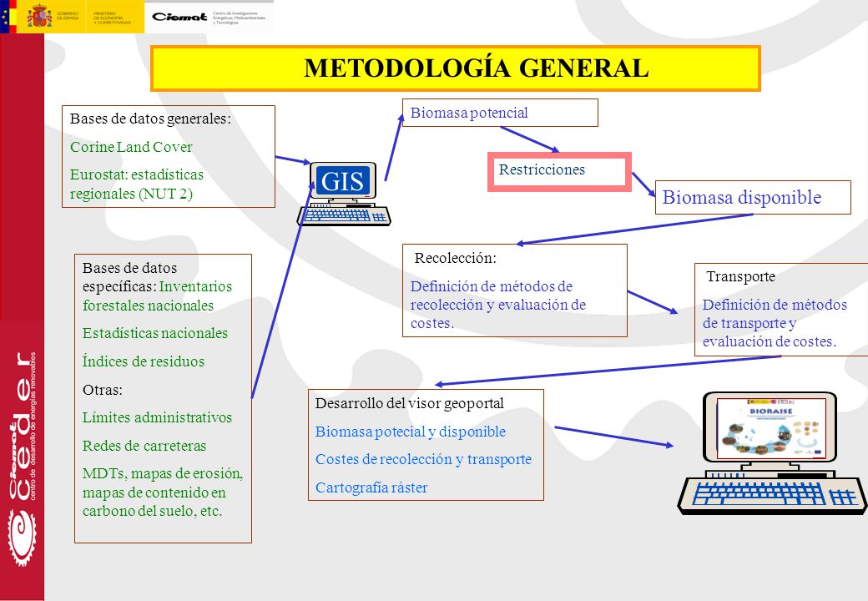
Task: Click the Ciemat logo in the header
Action: tap(179, 17)
